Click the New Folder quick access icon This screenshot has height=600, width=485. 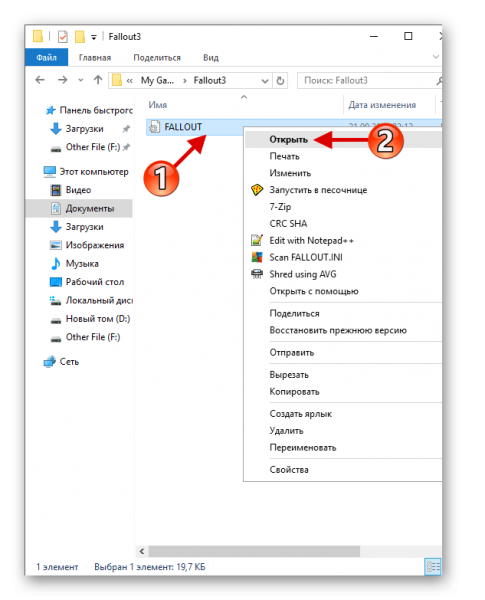pos(80,37)
